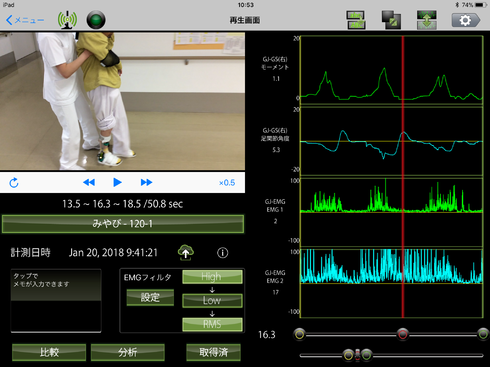490x367 pixels.
Task: Open the overlapping squares overlay icon
Action: [x=391, y=20]
